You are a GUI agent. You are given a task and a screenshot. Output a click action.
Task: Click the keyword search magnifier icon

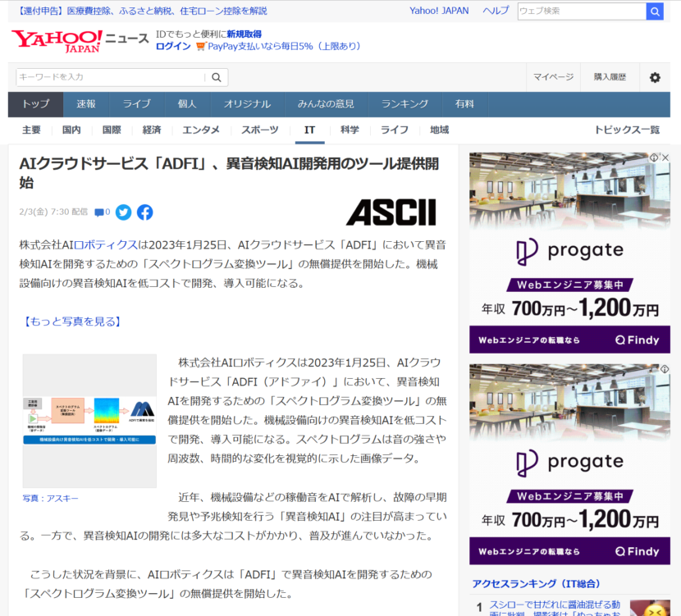pos(217,77)
